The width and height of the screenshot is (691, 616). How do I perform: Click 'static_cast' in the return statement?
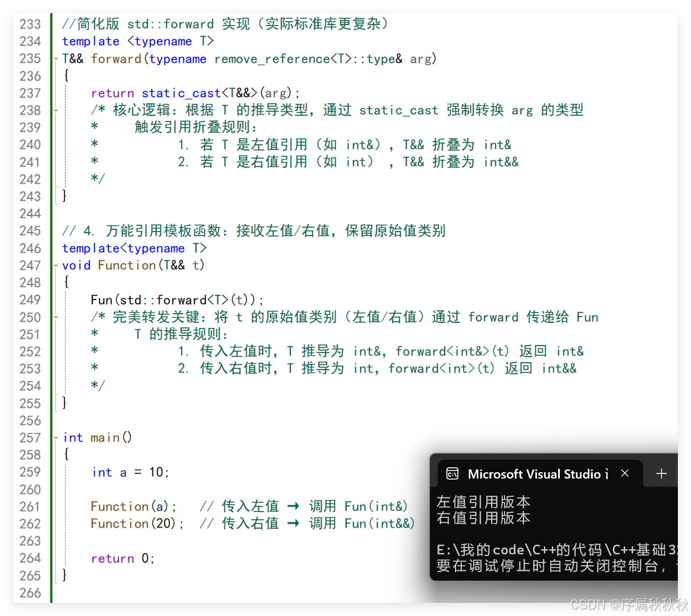click(181, 93)
